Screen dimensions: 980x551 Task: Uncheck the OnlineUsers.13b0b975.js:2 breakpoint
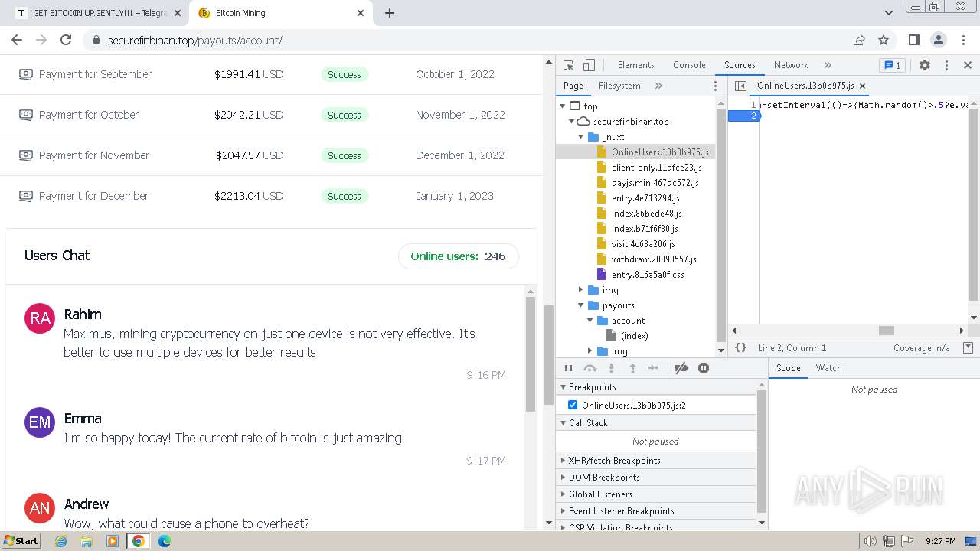pos(573,405)
